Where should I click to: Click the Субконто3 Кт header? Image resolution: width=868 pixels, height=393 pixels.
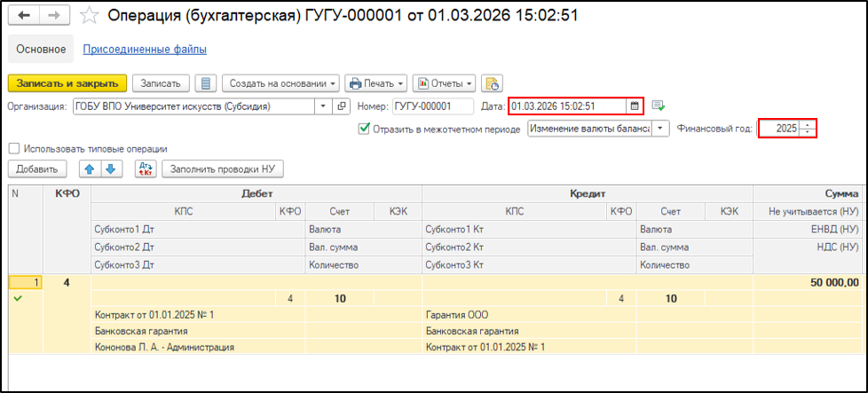pos(529,265)
